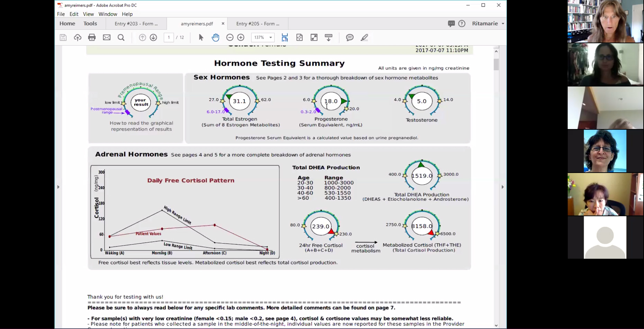The height and width of the screenshot is (329, 644).
Task: Open the Edit menu
Action: coord(74,14)
